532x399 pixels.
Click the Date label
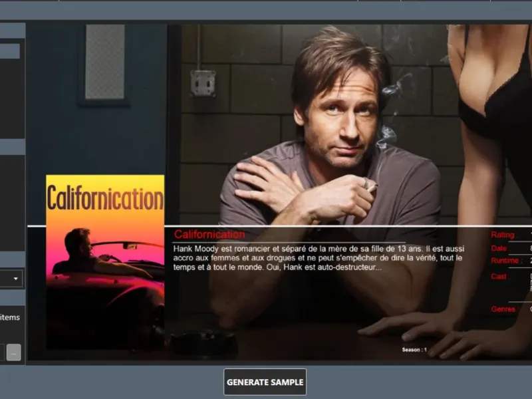499,248
